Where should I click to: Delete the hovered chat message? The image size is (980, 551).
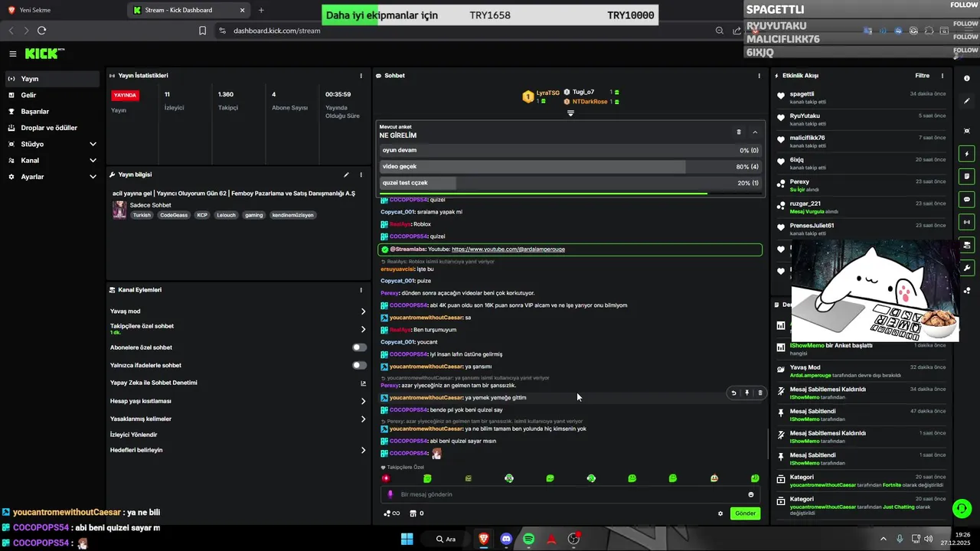click(760, 393)
